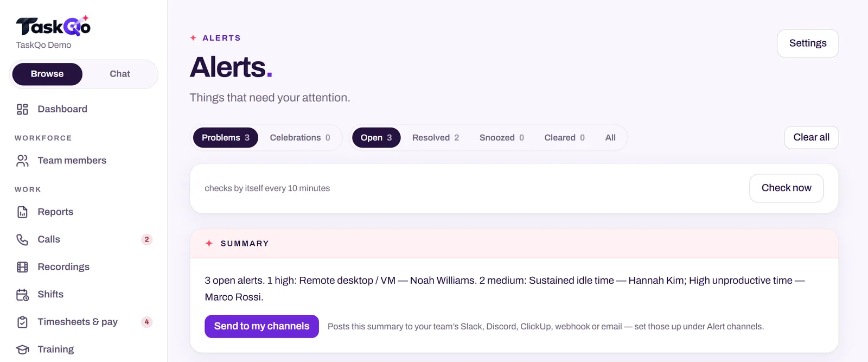This screenshot has width=868, height=362.
Task: Click the Reports document icon
Action: 22,212
